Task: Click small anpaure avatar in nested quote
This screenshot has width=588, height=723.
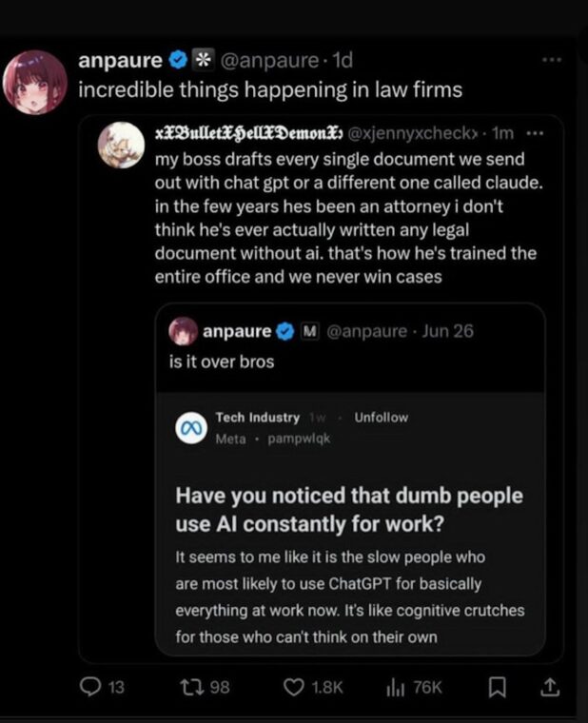Action: [x=183, y=332]
